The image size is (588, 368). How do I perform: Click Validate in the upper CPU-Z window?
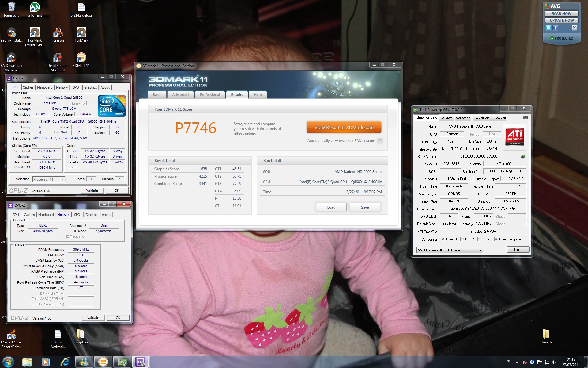(x=92, y=190)
